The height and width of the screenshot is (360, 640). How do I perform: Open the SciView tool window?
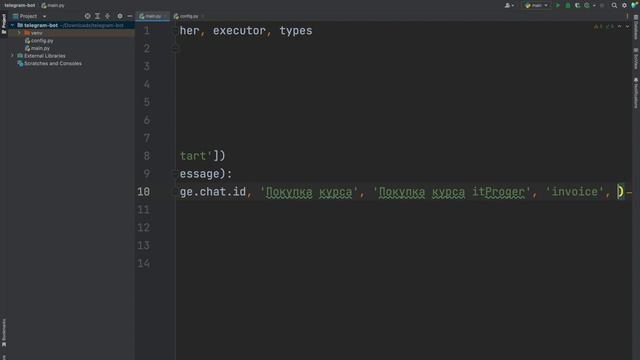coord(636,59)
